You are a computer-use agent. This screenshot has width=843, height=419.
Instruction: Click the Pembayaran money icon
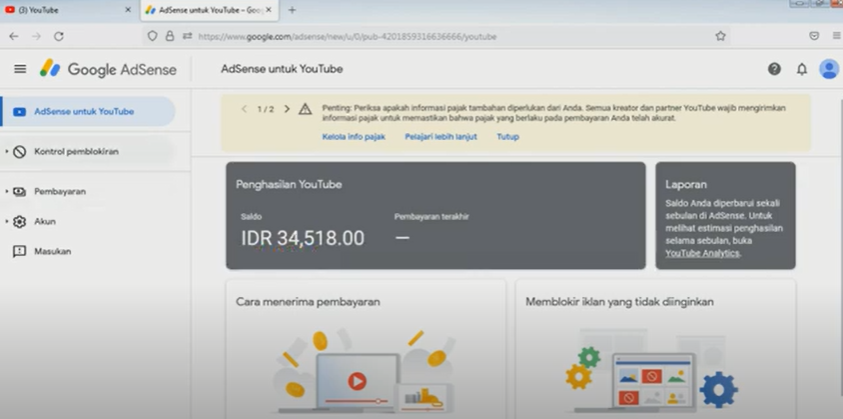tap(19, 191)
